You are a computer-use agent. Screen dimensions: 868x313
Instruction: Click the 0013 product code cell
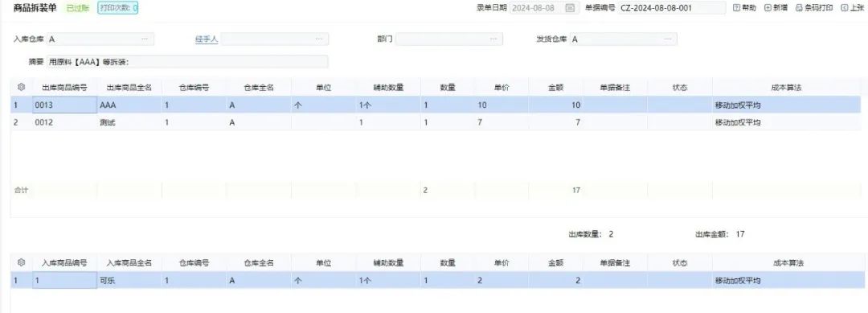(65, 105)
